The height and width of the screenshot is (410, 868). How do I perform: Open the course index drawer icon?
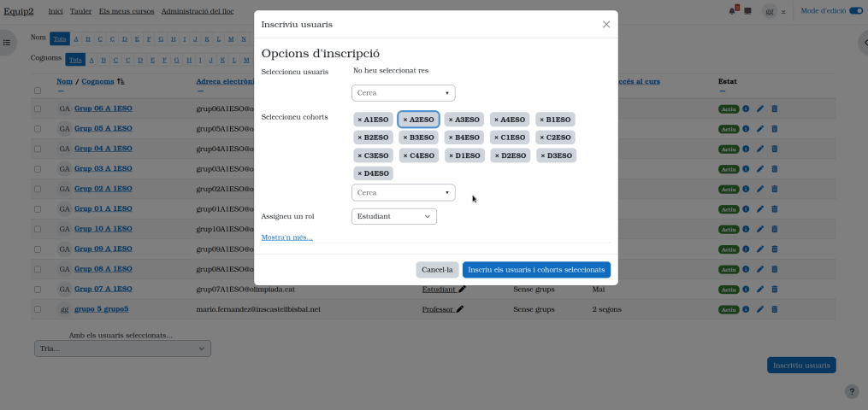click(x=7, y=43)
